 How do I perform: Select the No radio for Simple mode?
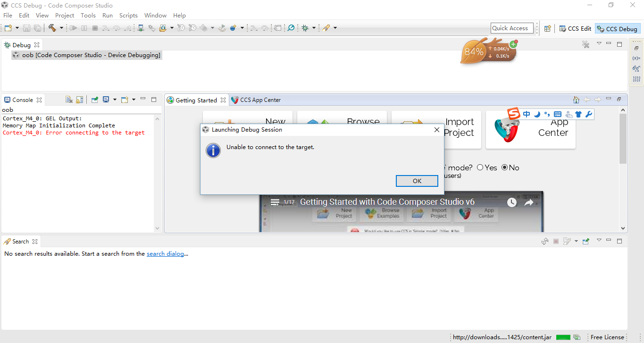[x=504, y=167]
